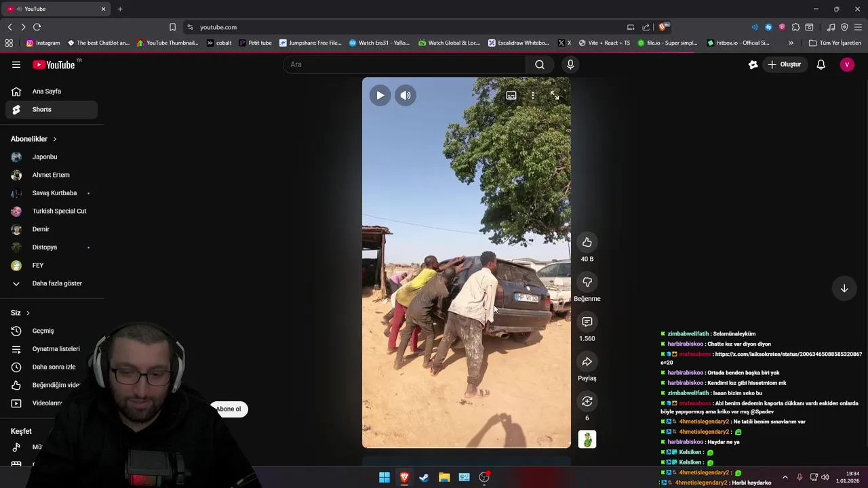Viewport: 868px width, 488px height.
Task: Open Brave Shields lion icon
Action: (663, 27)
